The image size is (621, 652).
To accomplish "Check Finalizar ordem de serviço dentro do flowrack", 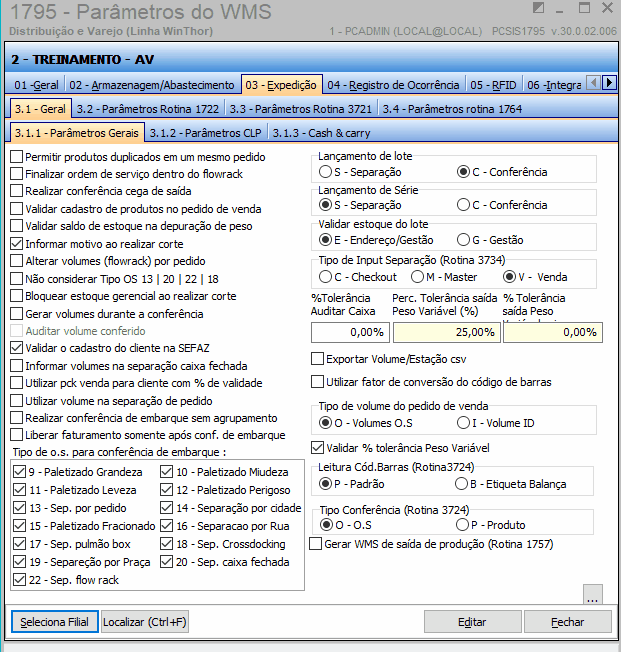I will tap(17, 174).
